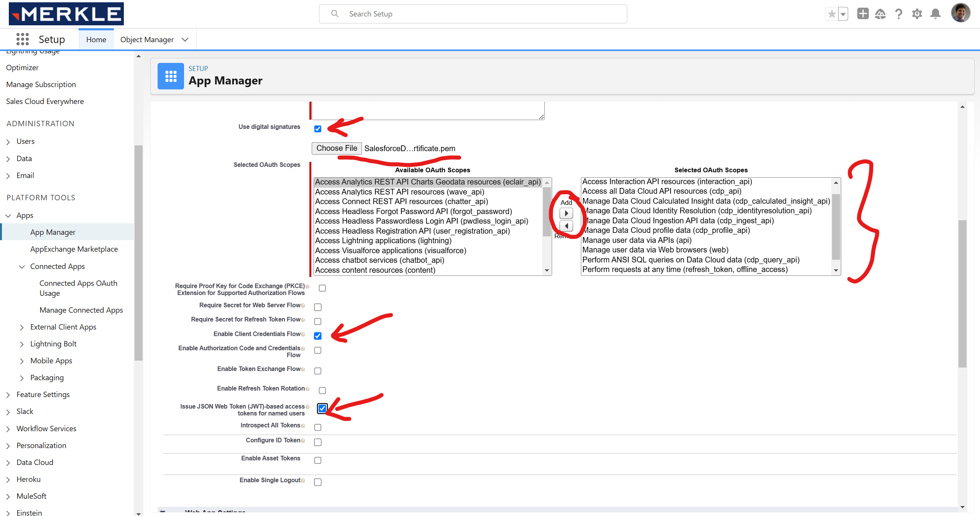Image resolution: width=980 pixels, height=516 pixels.
Task: Click Introspect All Tokens help icon
Action: (303, 425)
